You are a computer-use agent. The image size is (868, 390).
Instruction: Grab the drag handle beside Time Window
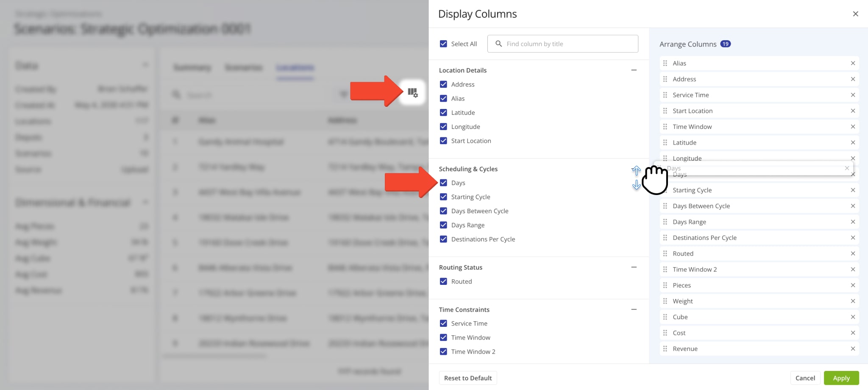click(x=665, y=127)
